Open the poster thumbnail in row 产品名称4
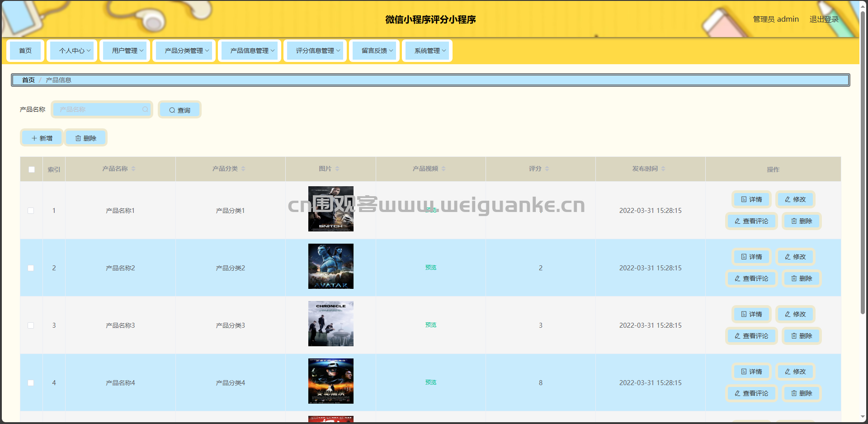 pyautogui.click(x=331, y=381)
